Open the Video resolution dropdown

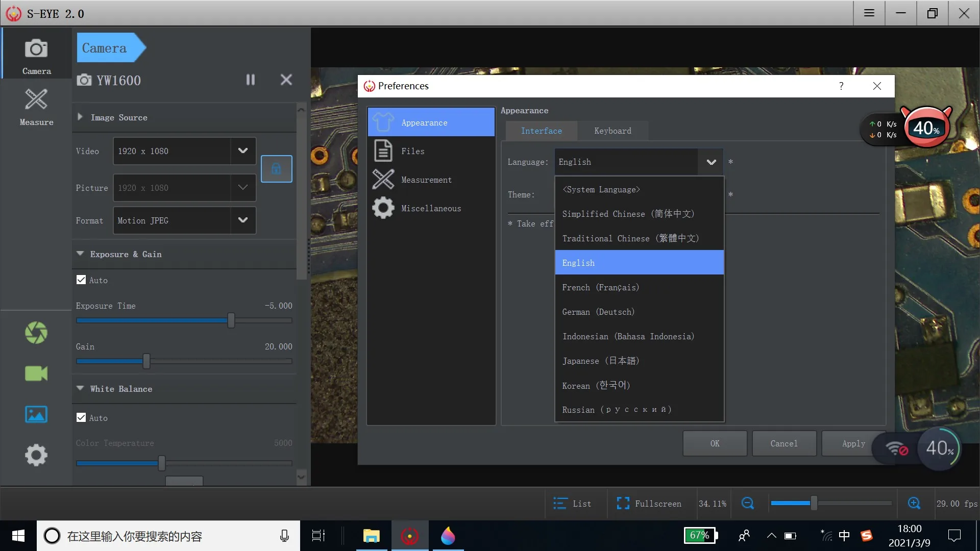[x=243, y=151]
